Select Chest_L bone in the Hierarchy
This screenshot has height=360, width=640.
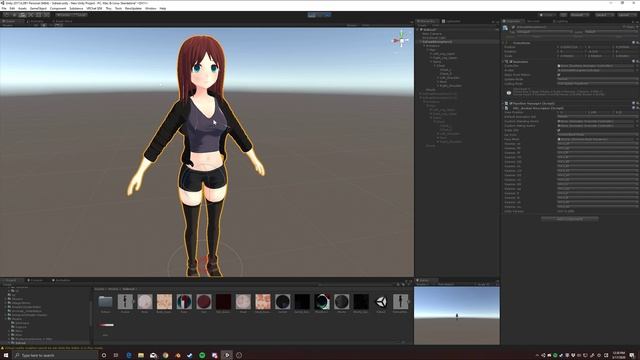445,70
